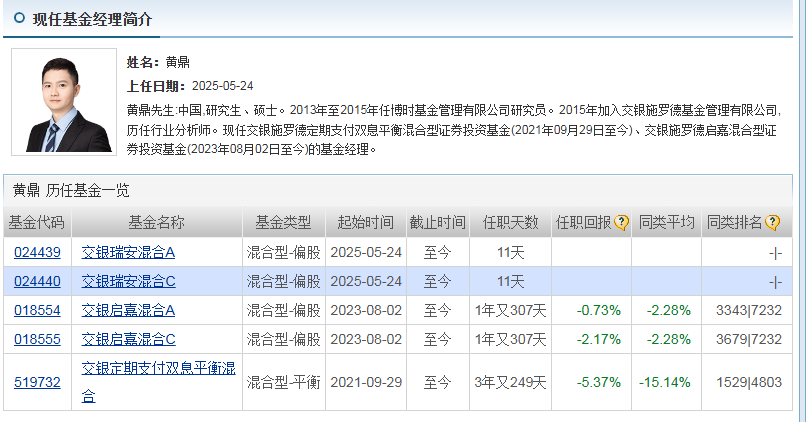Click 同类平均 -15.14% value

click(x=665, y=382)
